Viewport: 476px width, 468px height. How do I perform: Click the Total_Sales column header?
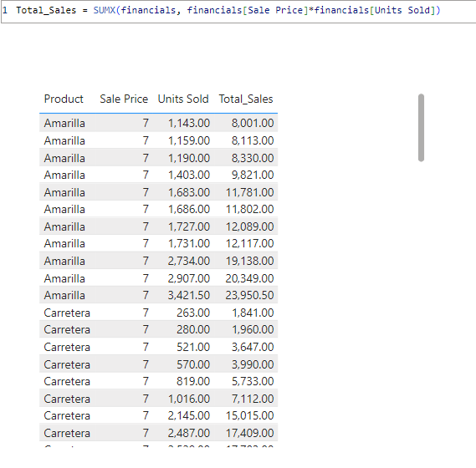pos(246,99)
